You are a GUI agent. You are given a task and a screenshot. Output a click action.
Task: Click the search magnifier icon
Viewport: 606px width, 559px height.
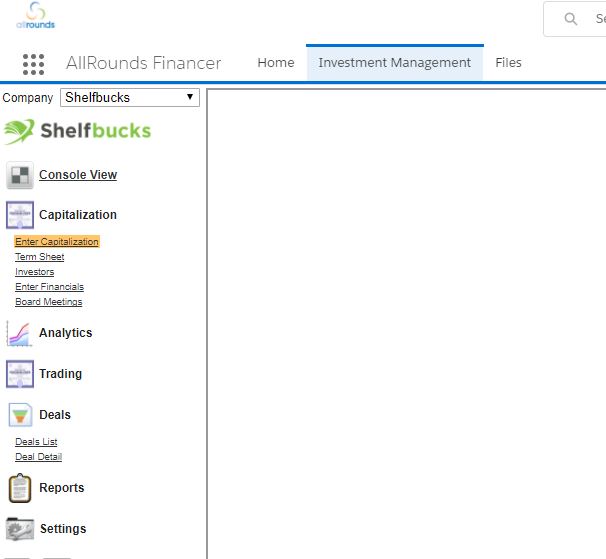coord(570,19)
